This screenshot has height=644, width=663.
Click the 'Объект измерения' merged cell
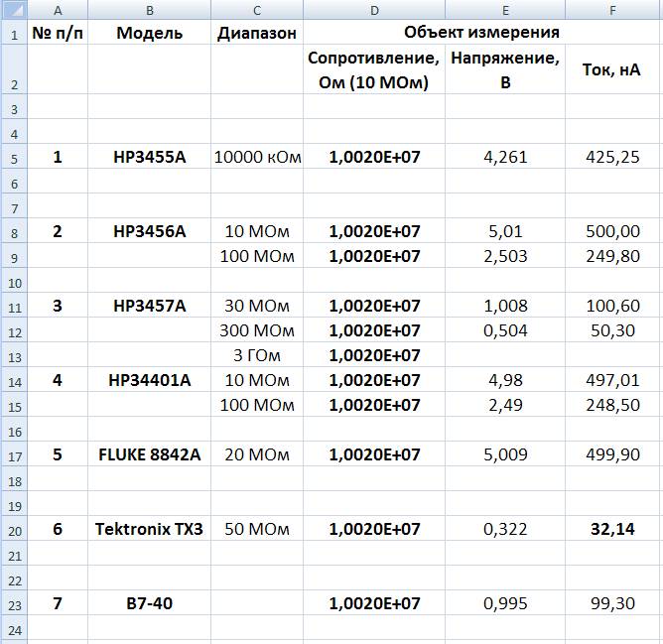(x=481, y=32)
